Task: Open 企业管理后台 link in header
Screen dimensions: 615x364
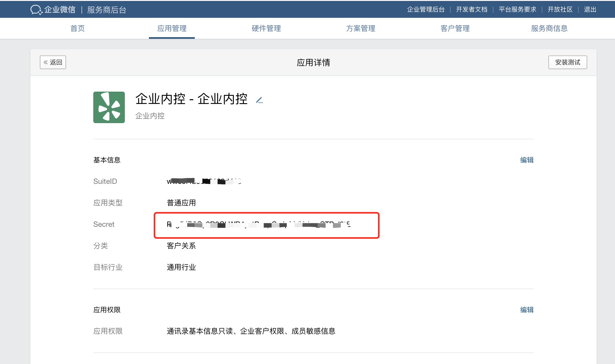Action: click(x=426, y=9)
